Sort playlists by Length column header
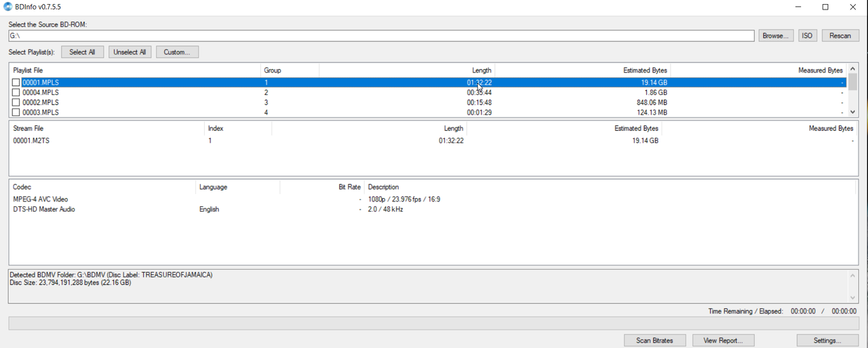Image resolution: width=868 pixels, height=348 pixels. 407,71
